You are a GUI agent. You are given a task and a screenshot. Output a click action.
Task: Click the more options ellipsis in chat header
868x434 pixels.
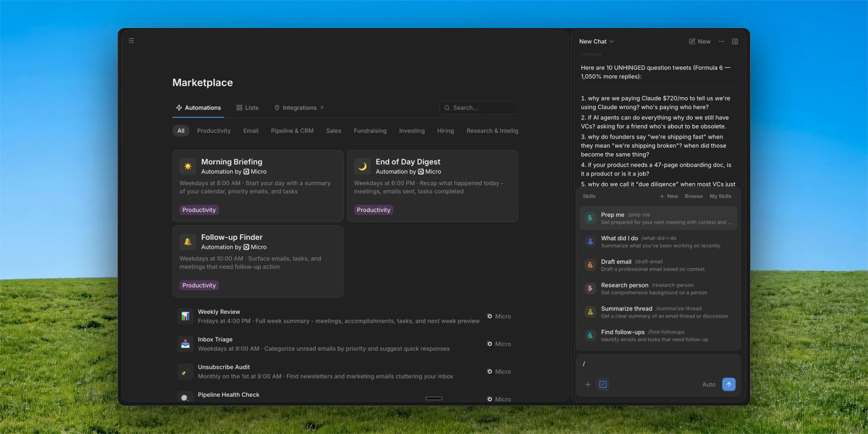[722, 42]
